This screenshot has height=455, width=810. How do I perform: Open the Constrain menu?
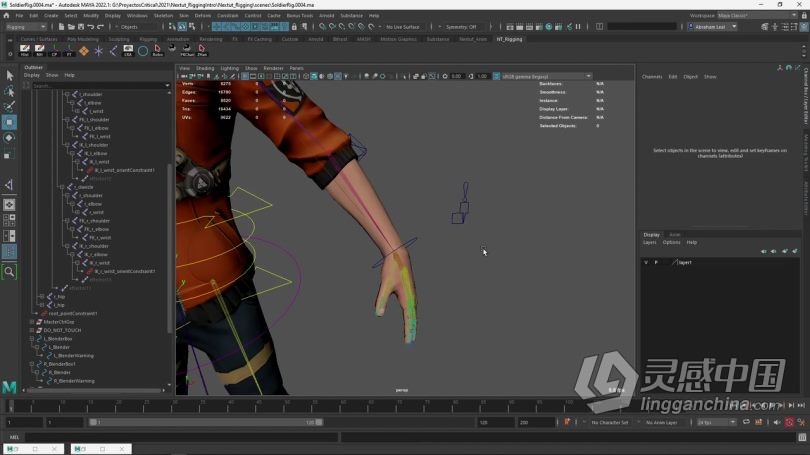(x=227, y=15)
